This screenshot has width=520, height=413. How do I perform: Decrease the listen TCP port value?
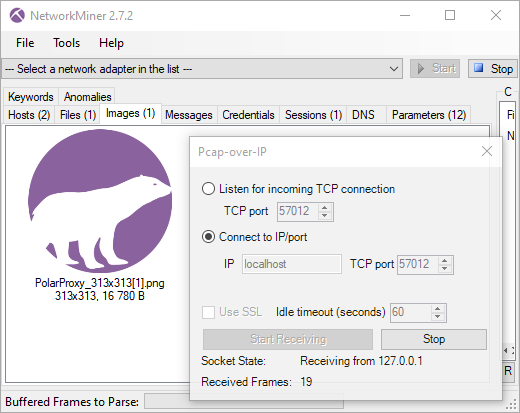point(325,216)
